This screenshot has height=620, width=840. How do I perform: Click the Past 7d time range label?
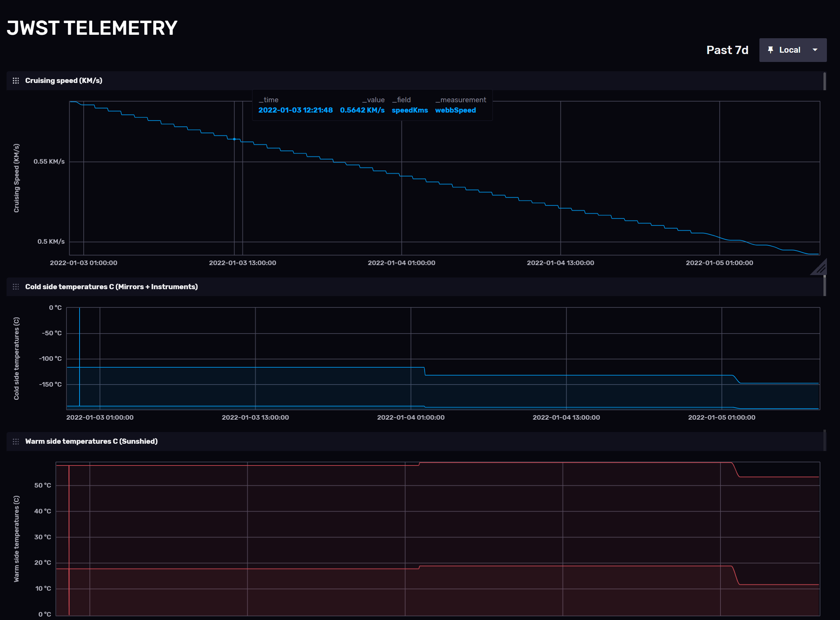point(727,50)
